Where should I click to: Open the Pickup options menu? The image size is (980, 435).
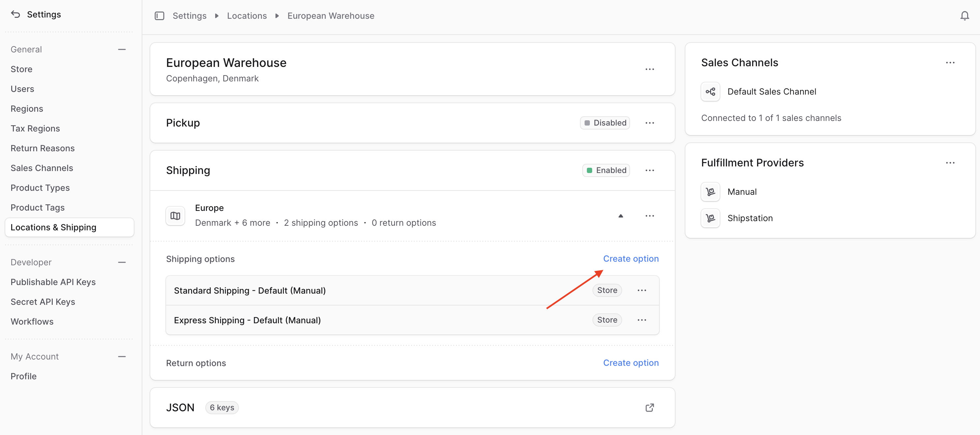click(x=649, y=123)
